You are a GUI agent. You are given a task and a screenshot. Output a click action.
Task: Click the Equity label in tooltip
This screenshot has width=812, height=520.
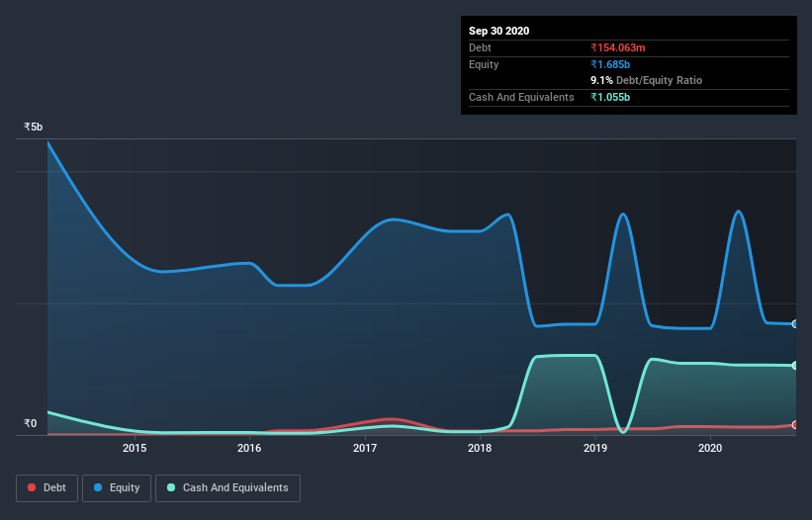484,64
